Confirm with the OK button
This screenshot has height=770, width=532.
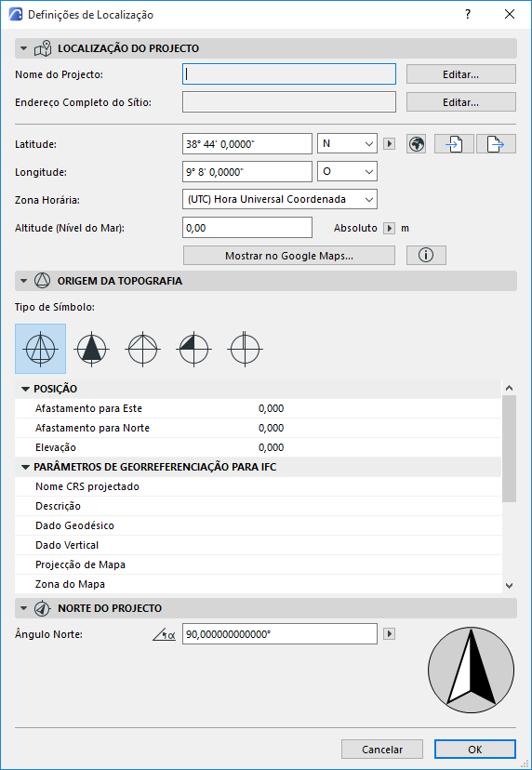pyautogui.click(x=475, y=750)
